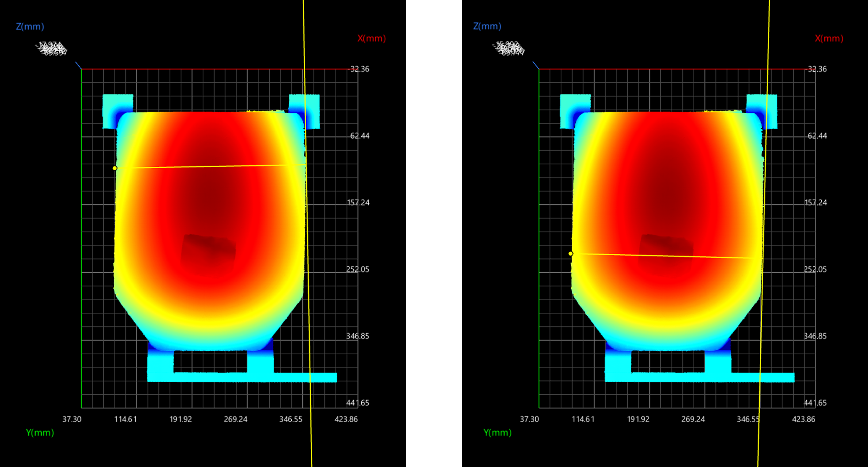
Task: Click the grid origin where red and green axes meet
Action: (x=82, y=70)
